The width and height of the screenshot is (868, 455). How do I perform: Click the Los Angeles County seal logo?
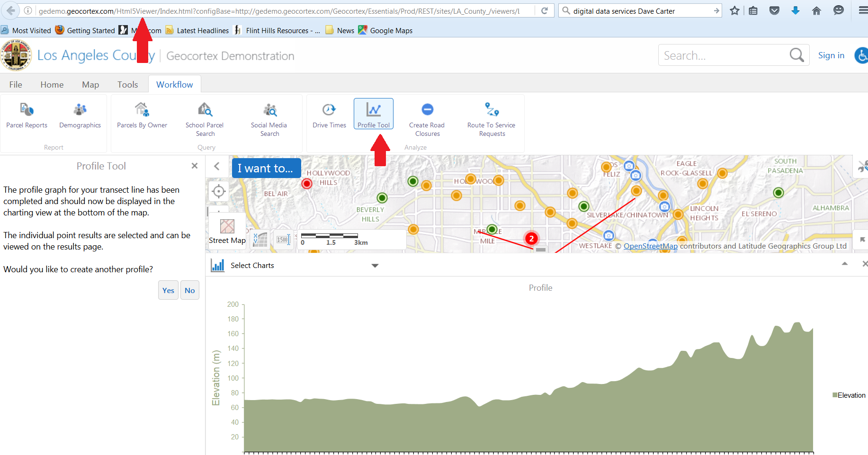click(x=16, y=55)
